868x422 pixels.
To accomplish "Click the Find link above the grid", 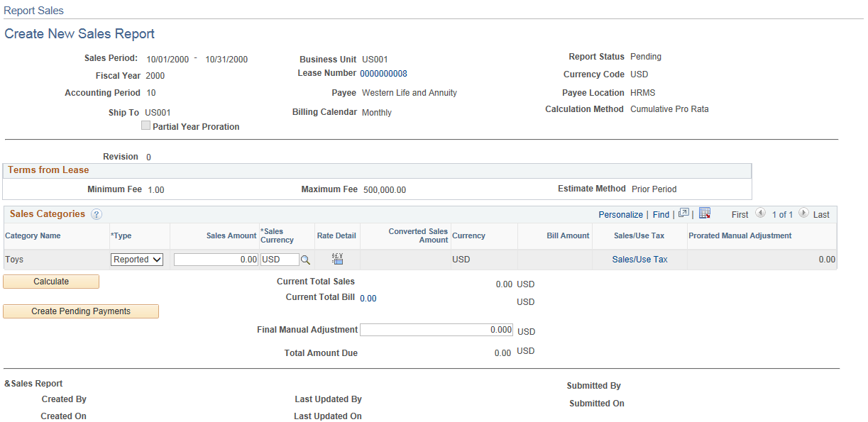I will (x=661, y=214).
